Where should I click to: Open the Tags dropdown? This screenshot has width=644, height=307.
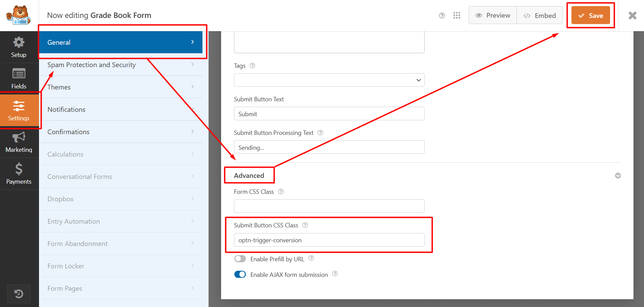pyautogui.click(x=329, y=80)
